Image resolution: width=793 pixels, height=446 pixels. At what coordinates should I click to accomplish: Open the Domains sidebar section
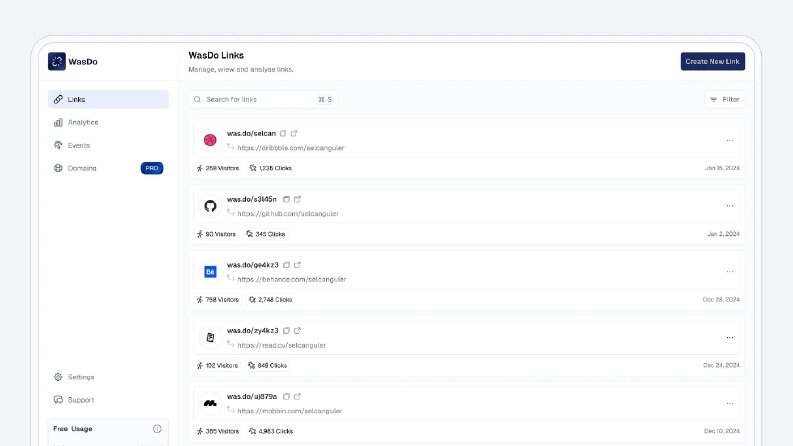click(108, 168)
